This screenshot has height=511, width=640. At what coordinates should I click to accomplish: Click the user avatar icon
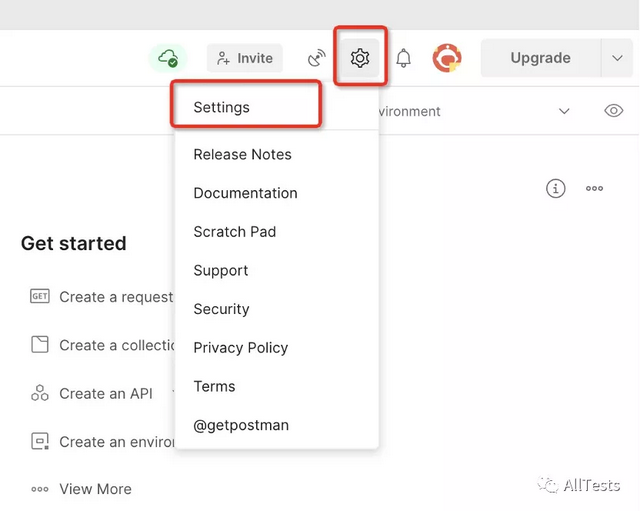[447, 58]
